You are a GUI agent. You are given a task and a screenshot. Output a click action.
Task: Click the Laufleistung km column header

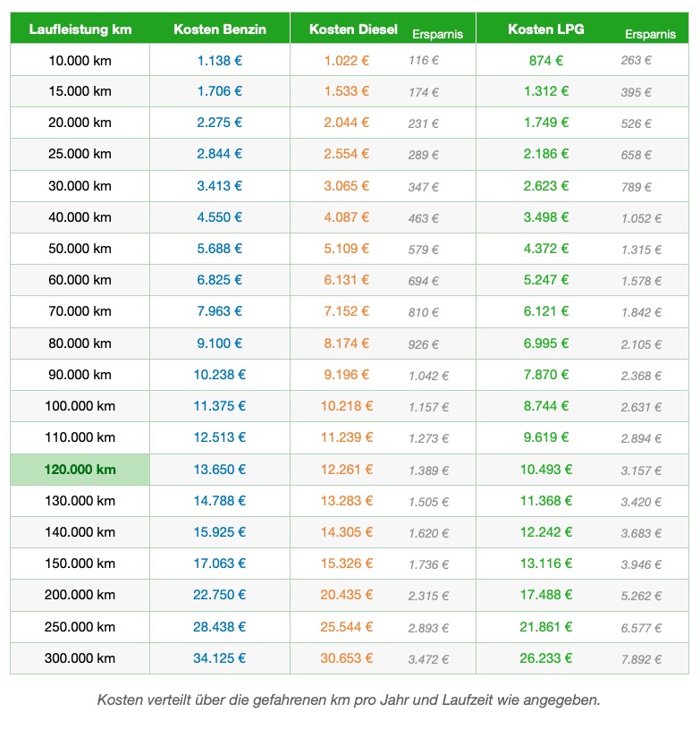(x=80, y=29)
